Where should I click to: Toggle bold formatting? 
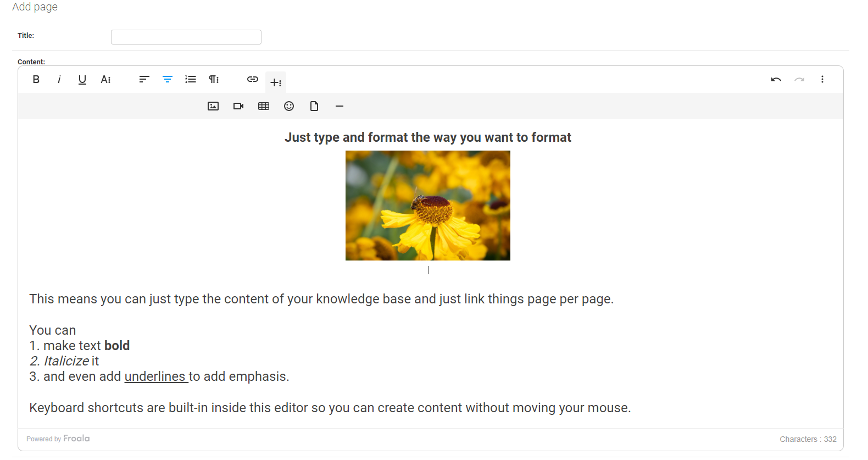[x=36, y=80]
